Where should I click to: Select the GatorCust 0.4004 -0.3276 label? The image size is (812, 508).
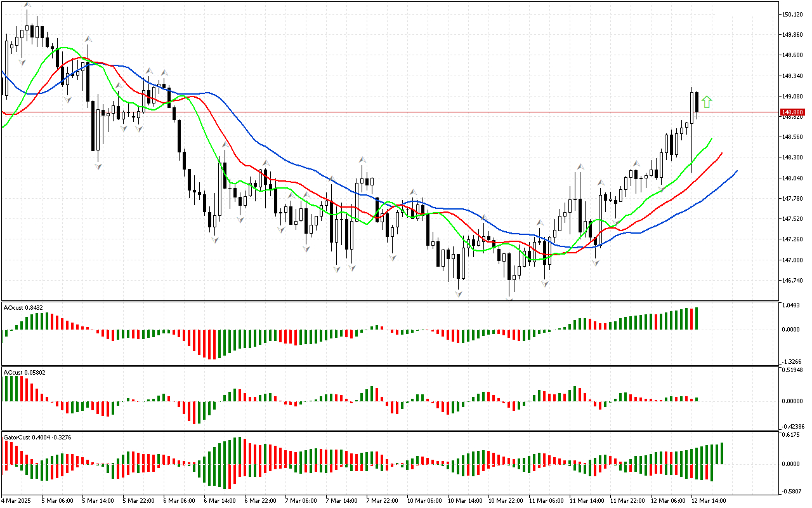pyautogui.click(x=37, y=438)
